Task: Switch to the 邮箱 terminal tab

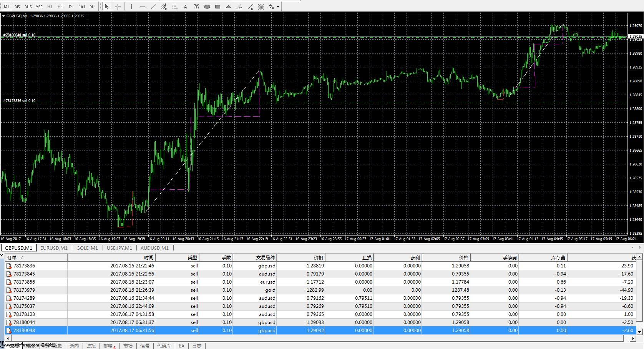Action: 109,346
